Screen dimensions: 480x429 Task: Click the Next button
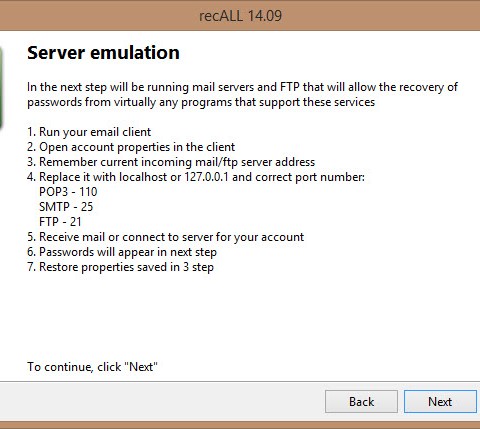coord(440,402)
